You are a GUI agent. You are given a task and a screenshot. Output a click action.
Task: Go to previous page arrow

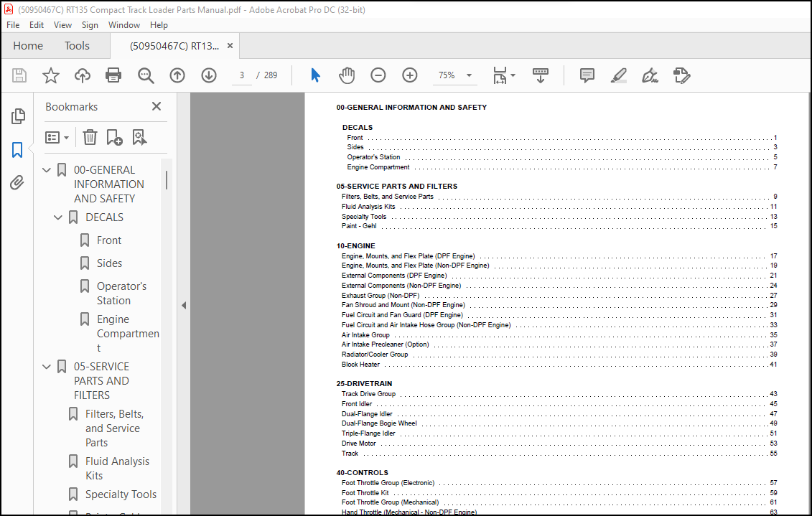coord(177,75)
